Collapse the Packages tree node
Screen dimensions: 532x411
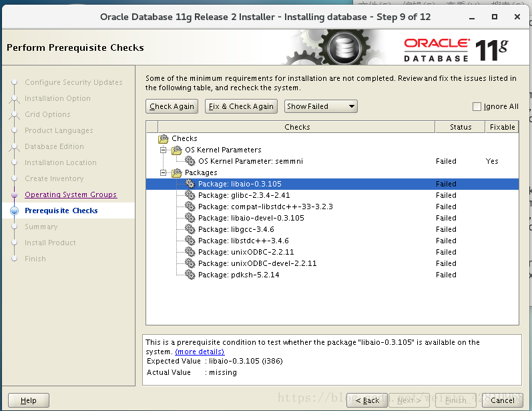163,172
